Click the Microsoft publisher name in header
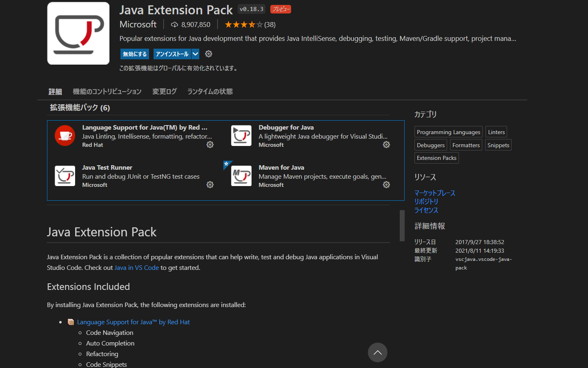The width and height of the screenshot is (588, 368). [x=138, y=25]
